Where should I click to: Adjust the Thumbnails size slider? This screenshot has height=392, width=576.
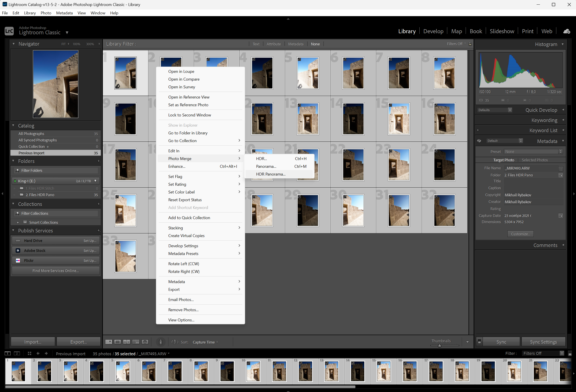pyautogui.click(x=440, y=346)
